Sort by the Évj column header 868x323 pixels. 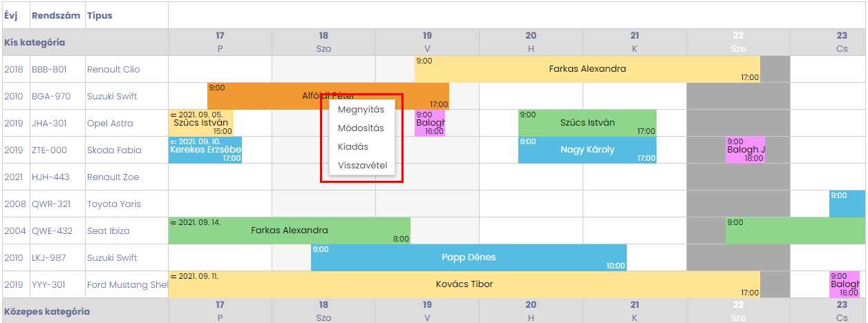tap(11, 15)
